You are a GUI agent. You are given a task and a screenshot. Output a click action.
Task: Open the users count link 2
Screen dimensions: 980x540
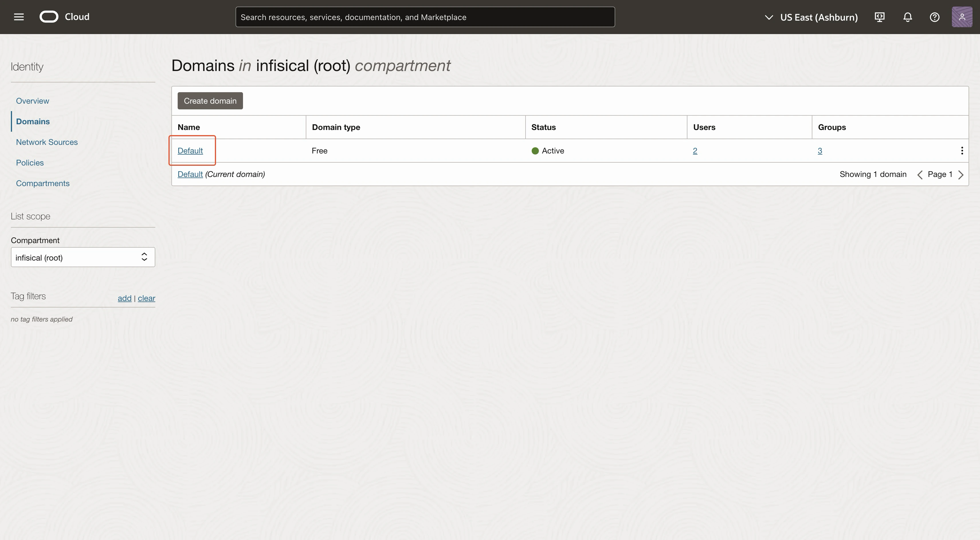pyautogui.click(x=695, y=151)
